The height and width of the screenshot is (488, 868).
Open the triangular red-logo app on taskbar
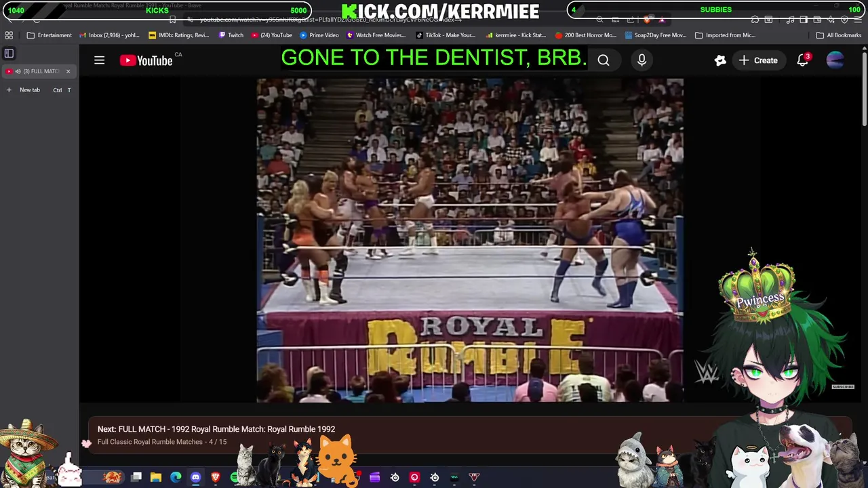pyautogui.click(x=474, y=477)
